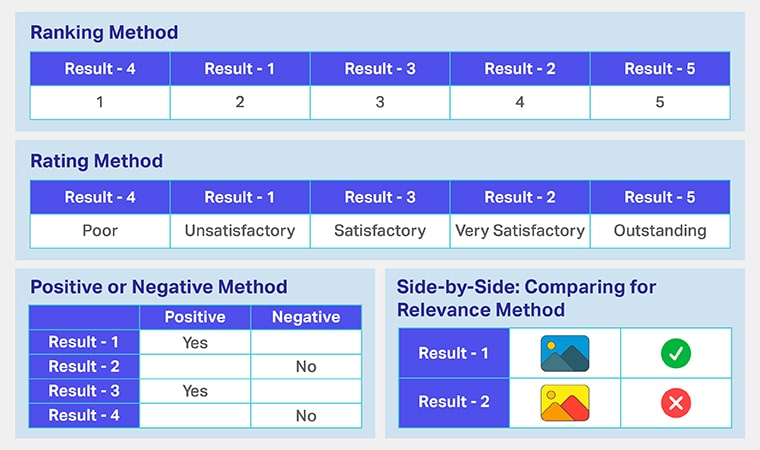Screen dimensions: 760x450
Task: Select Result - 2 label in Side-by-Side table
Action: coord(454,402)
